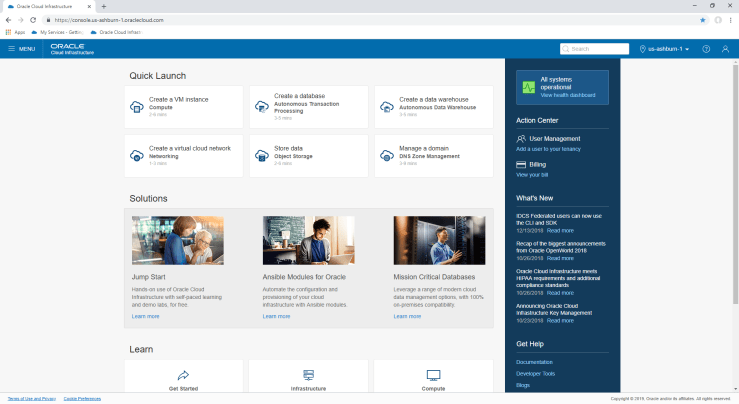The width and height of the screenshot is (739, 404).
Task: Click the Get Started arrow icon
Action: pyautogui.click(x=183, y=375)
